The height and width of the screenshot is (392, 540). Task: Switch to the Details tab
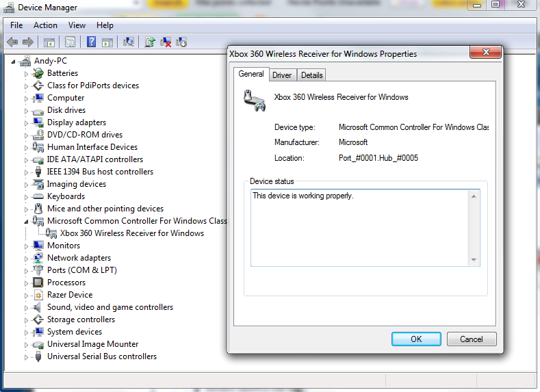pos(311,75)
